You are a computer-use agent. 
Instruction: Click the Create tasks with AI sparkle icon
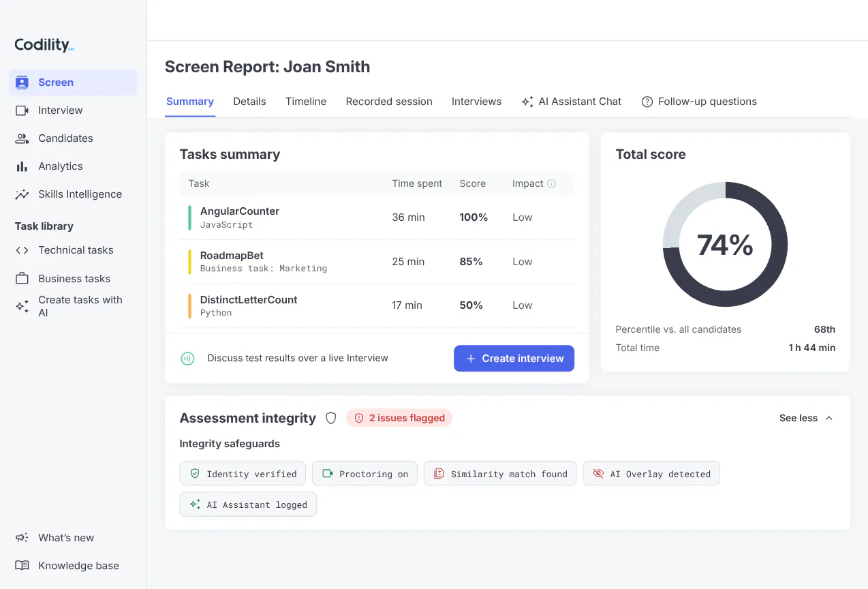point(22,306)
